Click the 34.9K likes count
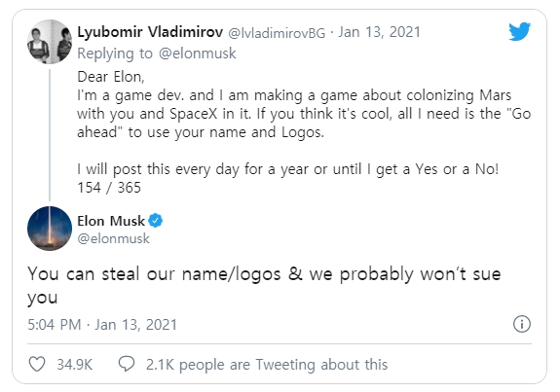Viewport: 560px width, 392px height. 75,365
